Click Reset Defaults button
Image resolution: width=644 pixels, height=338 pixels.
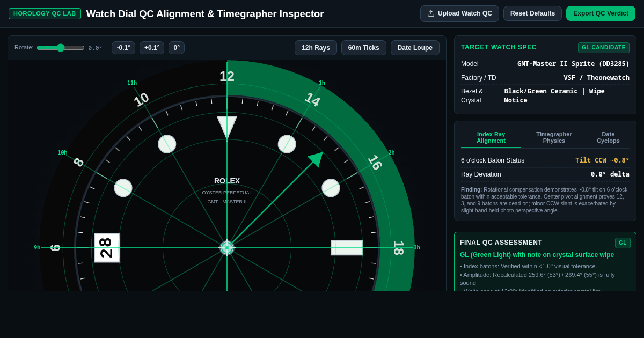[532, 13]
